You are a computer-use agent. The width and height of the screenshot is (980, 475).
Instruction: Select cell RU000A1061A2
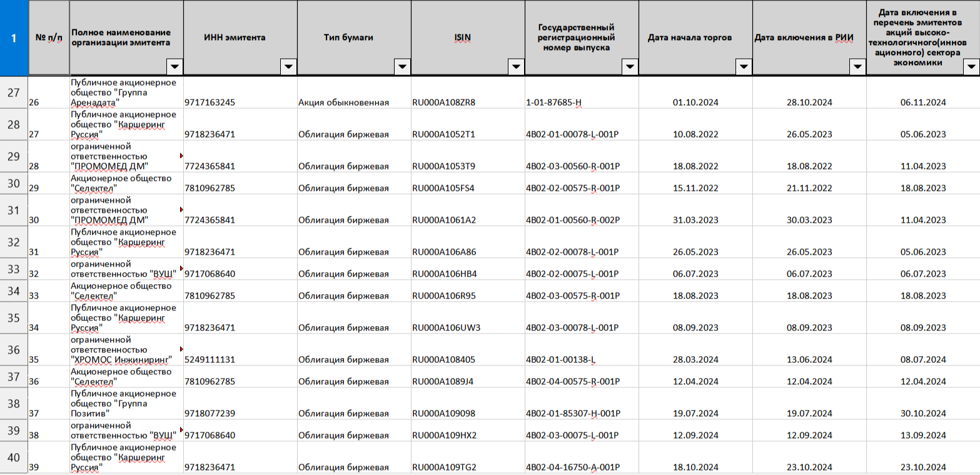pyautogui.click(x=468, y=210)
